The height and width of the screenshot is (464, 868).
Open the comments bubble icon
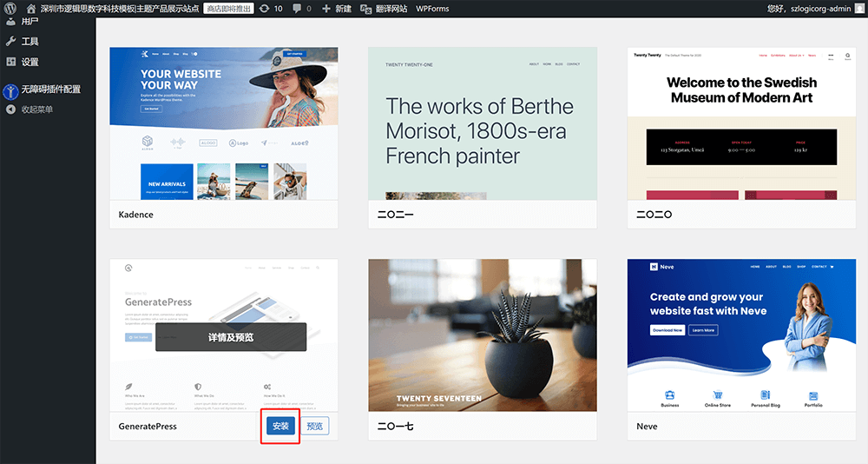[x=297, y=9]
